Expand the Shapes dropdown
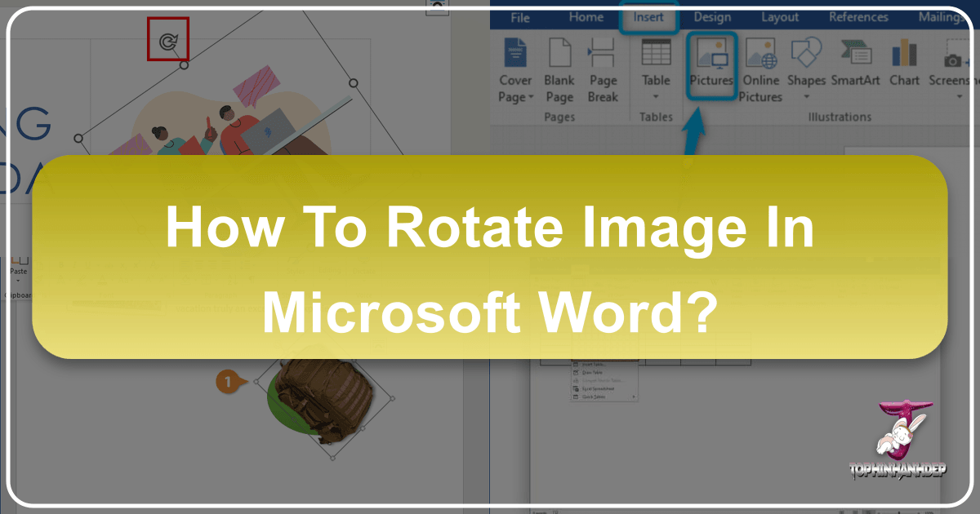 tap(806, 96)
